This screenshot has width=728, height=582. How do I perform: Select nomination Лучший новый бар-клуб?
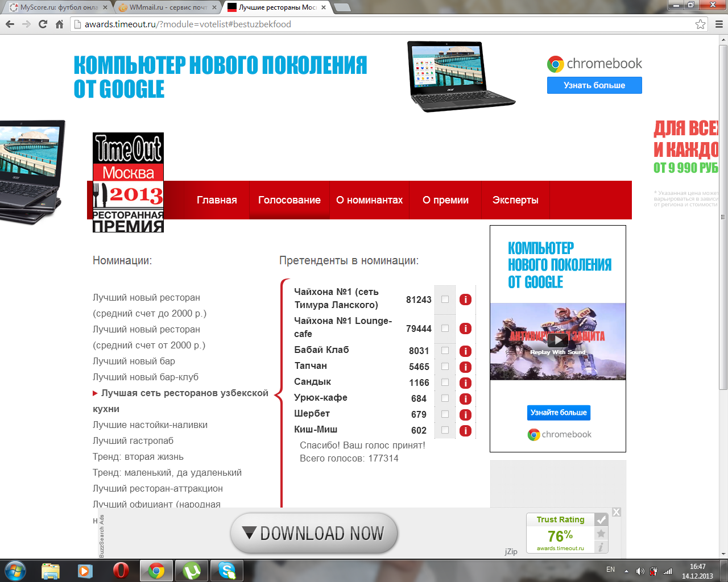[x=146, y=377]
